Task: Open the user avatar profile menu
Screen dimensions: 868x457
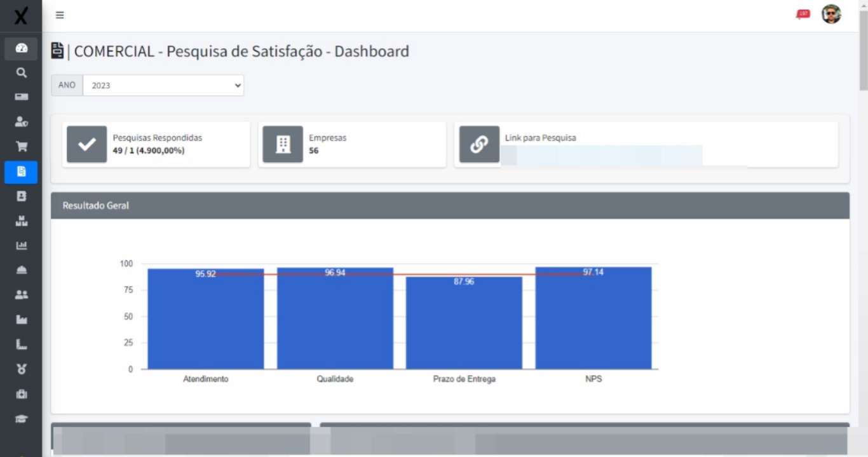Action: point(831,14)
